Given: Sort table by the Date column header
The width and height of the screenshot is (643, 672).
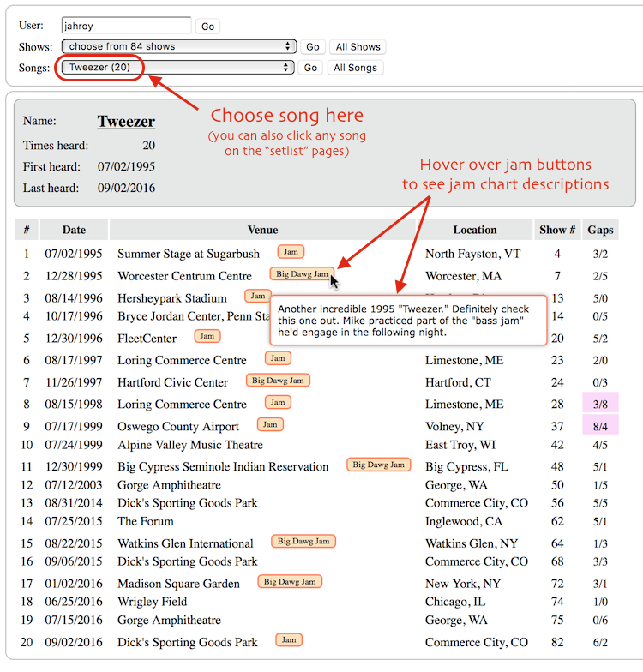Looking at the screenshot, I should (x=74, y=230).
